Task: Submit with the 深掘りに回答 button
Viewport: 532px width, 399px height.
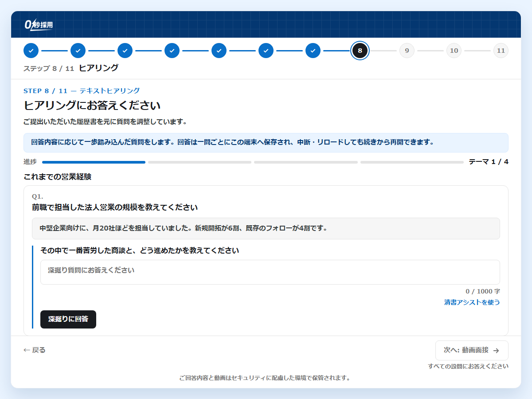Action: point(68,319)
